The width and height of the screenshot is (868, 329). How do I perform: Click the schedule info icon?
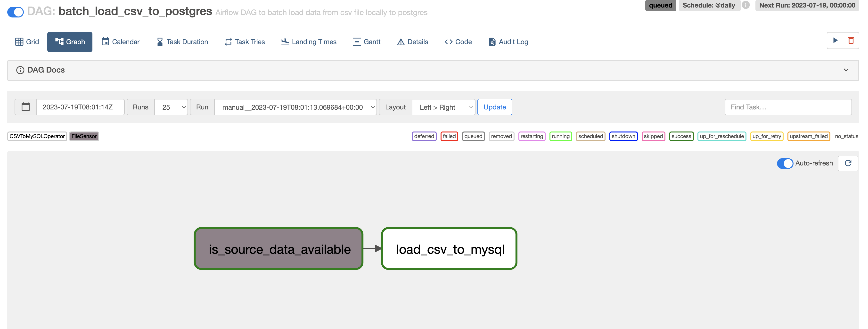coord(746,5)
